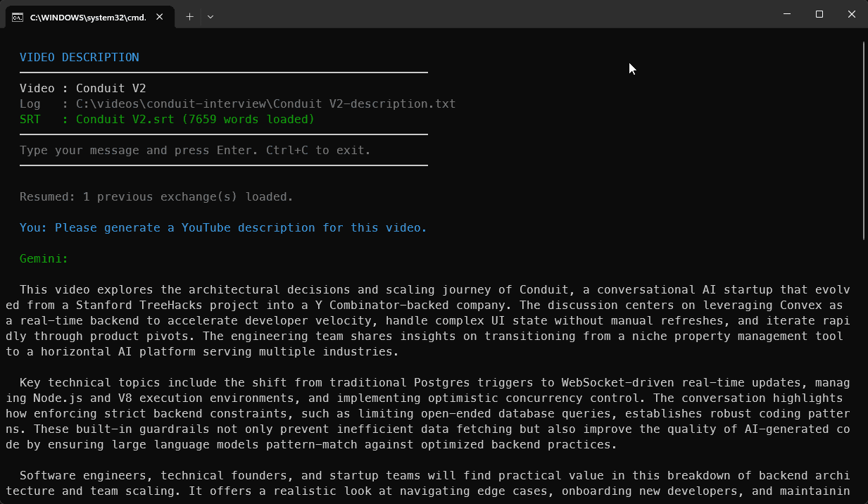Click the maximize icon on the title bar
This screenshot has width=868, height=504.
(x=819, y=13)
